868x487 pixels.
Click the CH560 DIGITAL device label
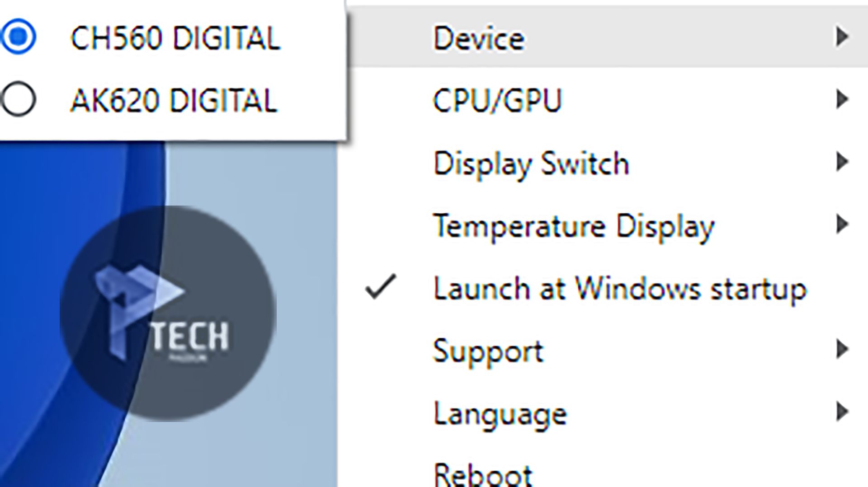175,38
